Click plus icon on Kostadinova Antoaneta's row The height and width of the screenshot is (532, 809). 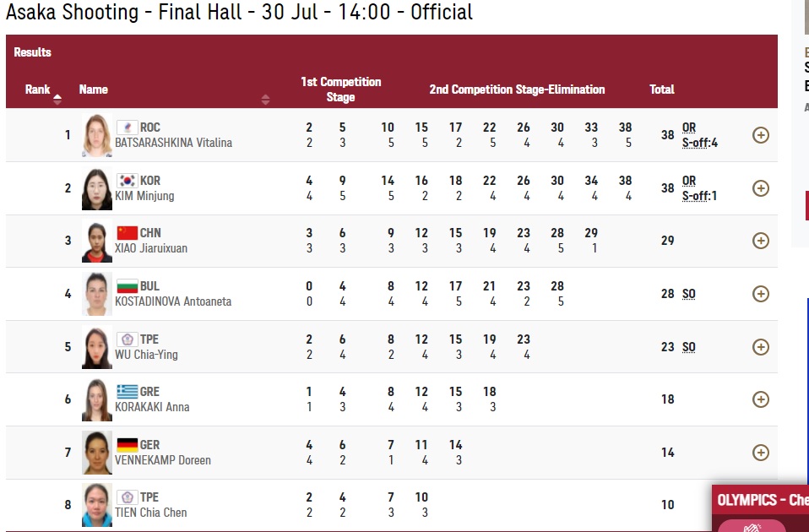[760, 294]
